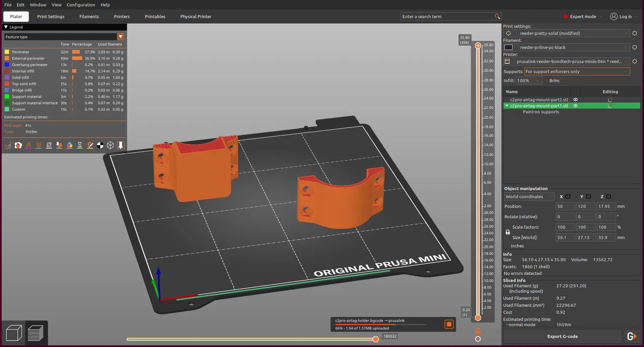This screenshot has height=347, width=644.
Task: Click the send G-code to printer icon
Action: pos(632,337)
